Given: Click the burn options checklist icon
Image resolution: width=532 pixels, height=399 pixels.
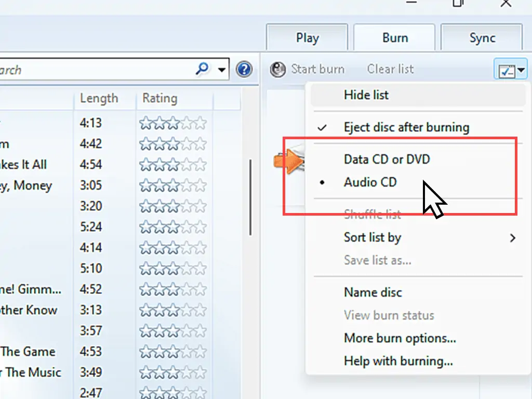Looking at the screenshot, I should point(506,69).
